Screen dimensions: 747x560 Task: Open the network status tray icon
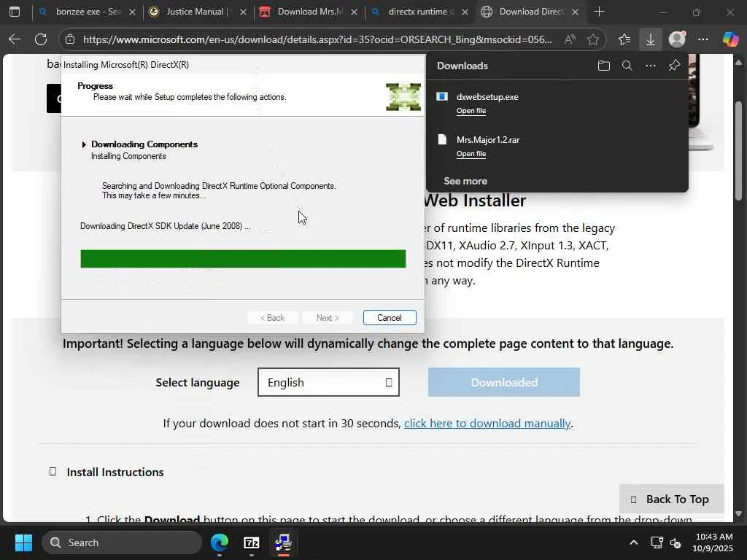click(x=657, y=542)
